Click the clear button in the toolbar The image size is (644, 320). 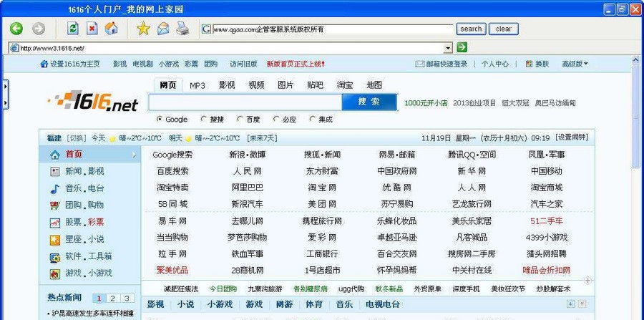click(504, 29)
